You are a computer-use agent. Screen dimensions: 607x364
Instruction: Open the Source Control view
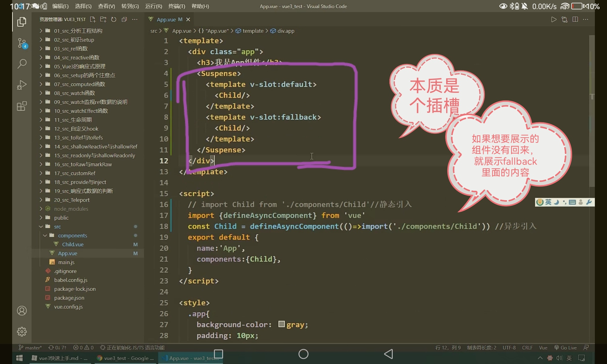click(22, 43)
